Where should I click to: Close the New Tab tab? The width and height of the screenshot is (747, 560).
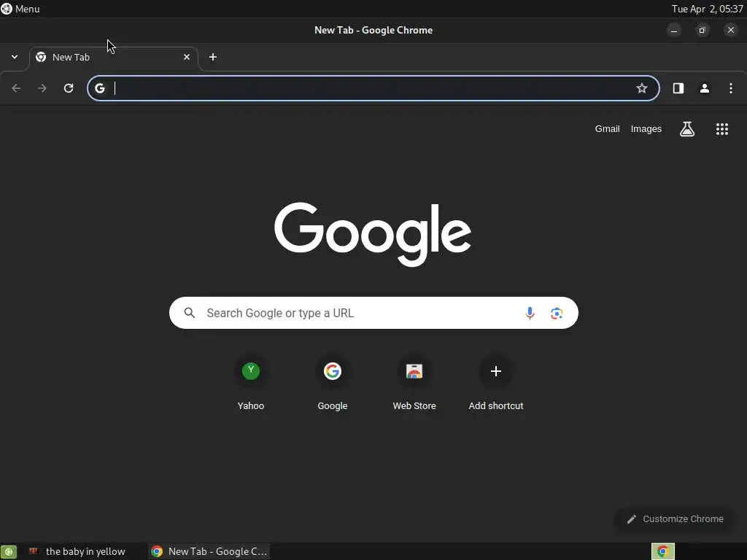coord(187,57)
